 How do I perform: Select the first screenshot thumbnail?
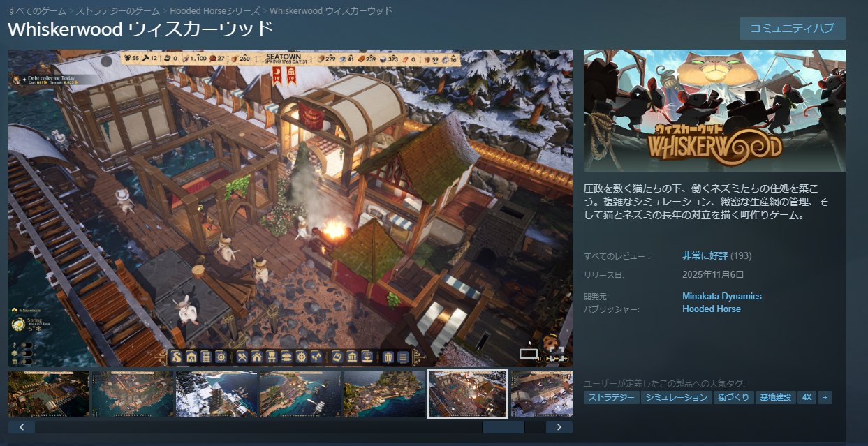tap(49, 394)
